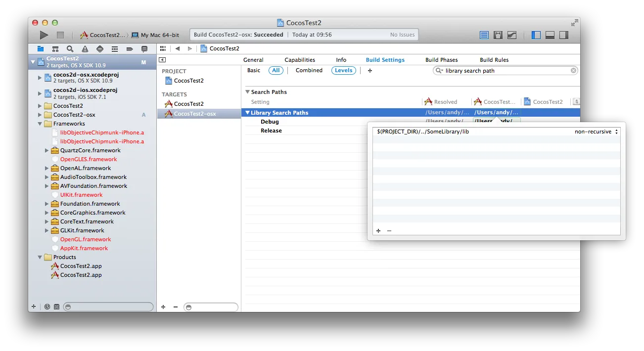Add a library search path entry
The width and height of the screenshot is (644, 351).
(x=378, y=231)
